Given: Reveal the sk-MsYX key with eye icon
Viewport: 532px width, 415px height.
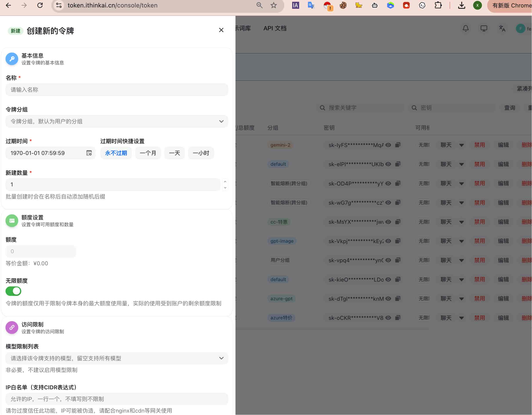Looking at the screenshot, I should click(389, 222).
